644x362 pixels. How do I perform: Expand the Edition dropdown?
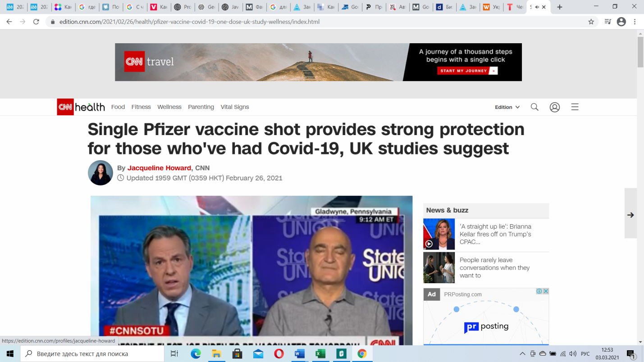pos(507,107)
